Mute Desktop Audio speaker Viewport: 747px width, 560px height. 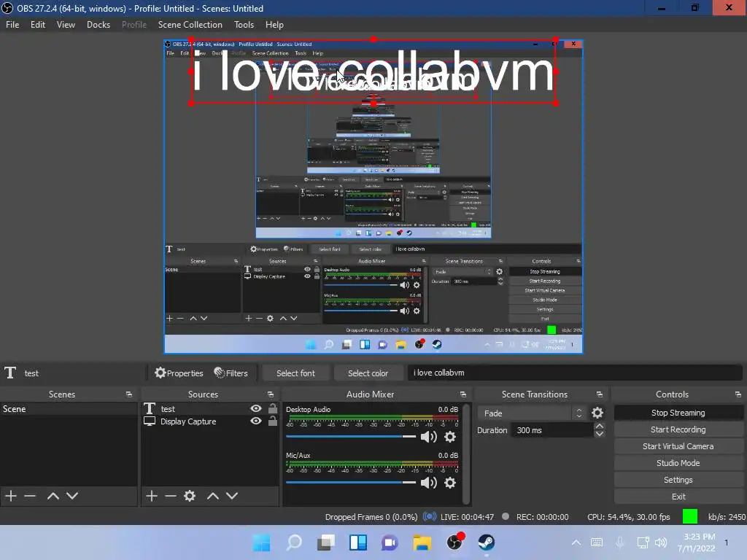(x=429, y=437)
